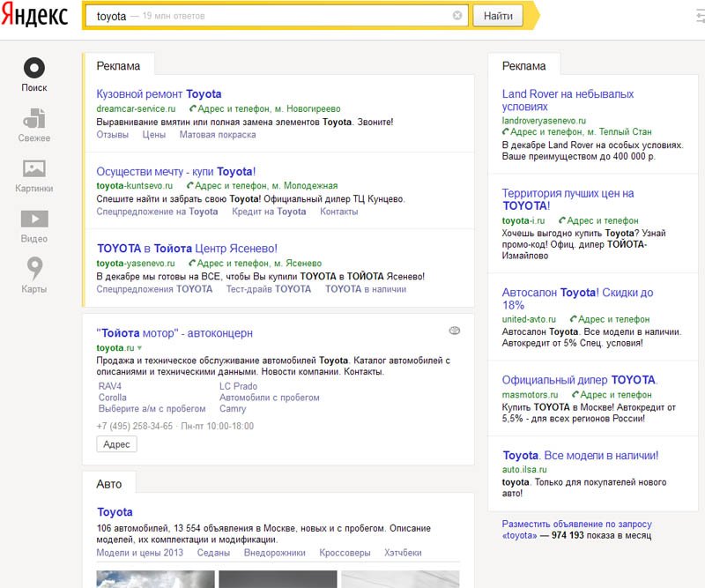Click phone icon in dreamcar-service.ru ad

[x=193, y=108]
